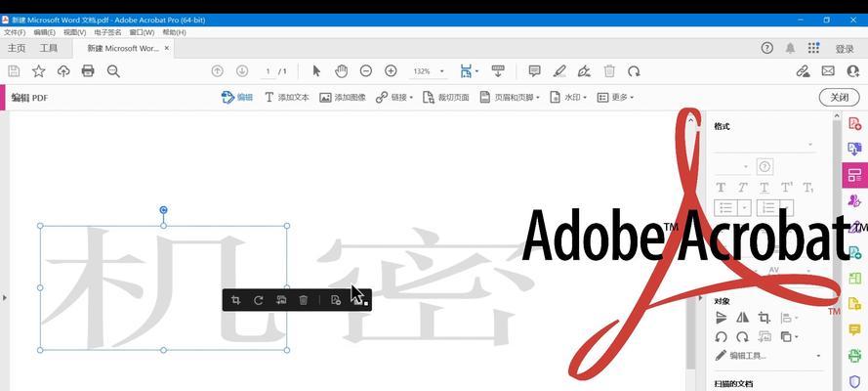Crop the image from floating toolbar

236,300
